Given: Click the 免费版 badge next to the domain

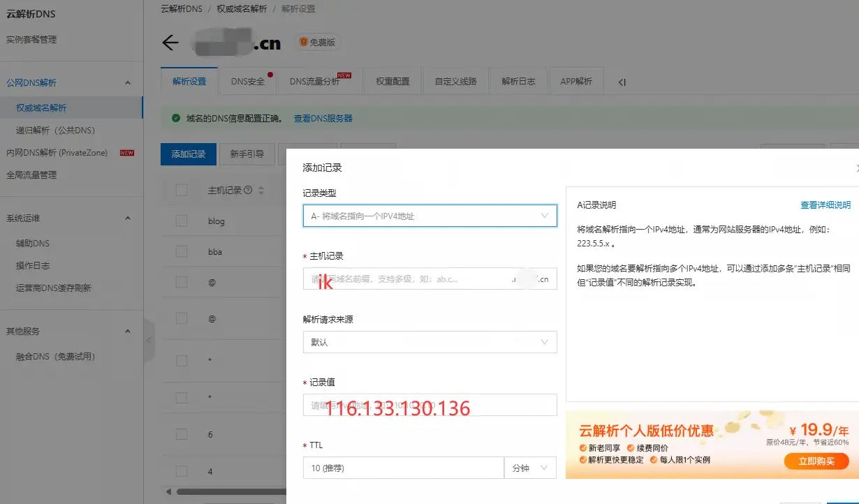Looking at the screenshot, I should tap(316, 42).
